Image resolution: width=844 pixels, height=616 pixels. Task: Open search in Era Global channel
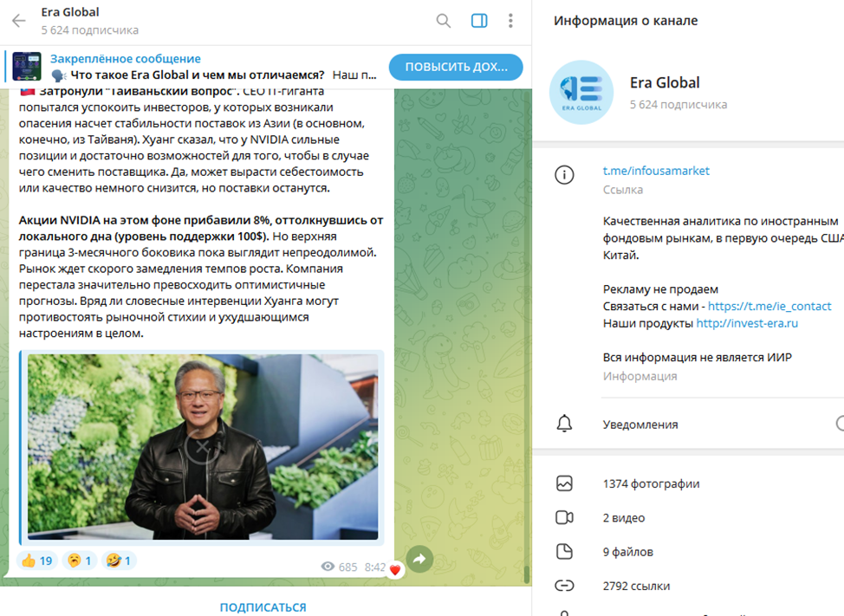click(x=444, y=21)
